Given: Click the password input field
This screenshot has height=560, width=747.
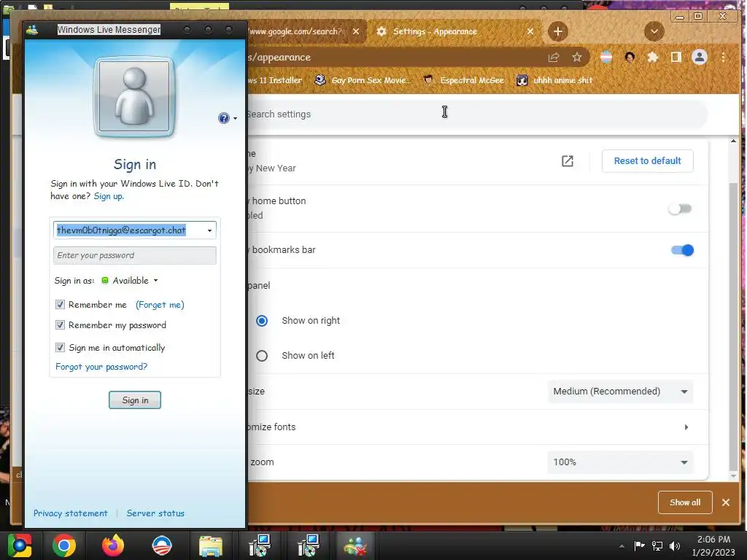Looking at the screenshot, I should 135,255.
